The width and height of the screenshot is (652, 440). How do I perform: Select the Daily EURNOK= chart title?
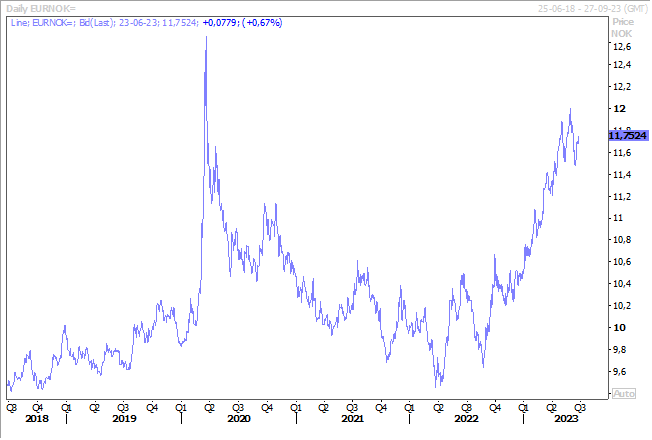tap(41, 9)
